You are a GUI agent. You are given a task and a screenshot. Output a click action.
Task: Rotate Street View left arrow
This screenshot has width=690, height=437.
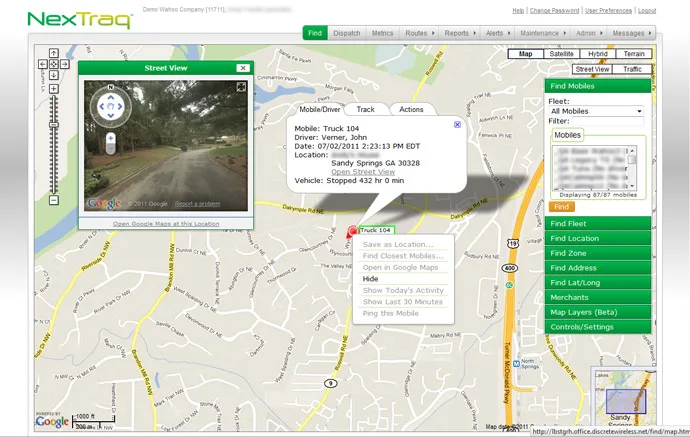coord(102,106)
